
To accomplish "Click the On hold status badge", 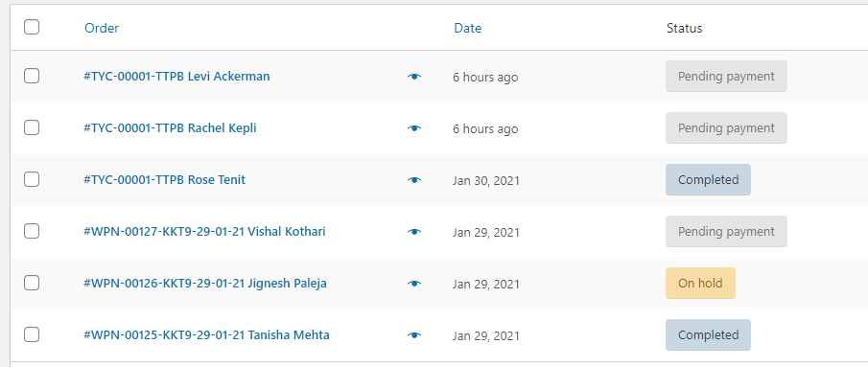I will click(x=700, y=283).
